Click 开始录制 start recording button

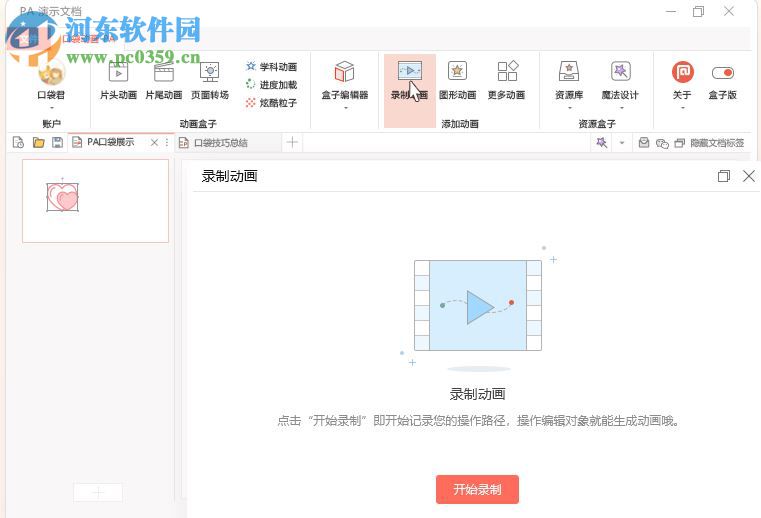coord(477,489)
